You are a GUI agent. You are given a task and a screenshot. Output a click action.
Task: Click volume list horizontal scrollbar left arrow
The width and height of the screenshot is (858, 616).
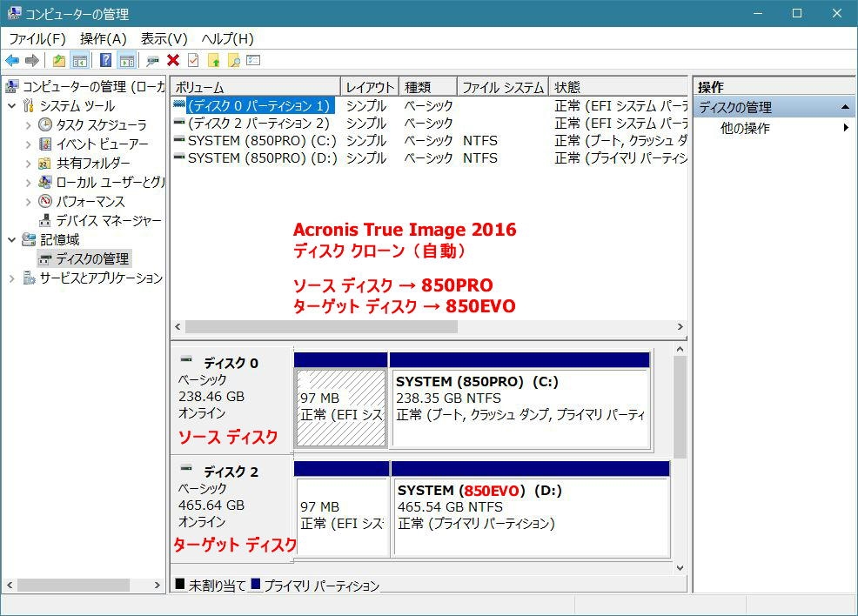tap(178, 326)
